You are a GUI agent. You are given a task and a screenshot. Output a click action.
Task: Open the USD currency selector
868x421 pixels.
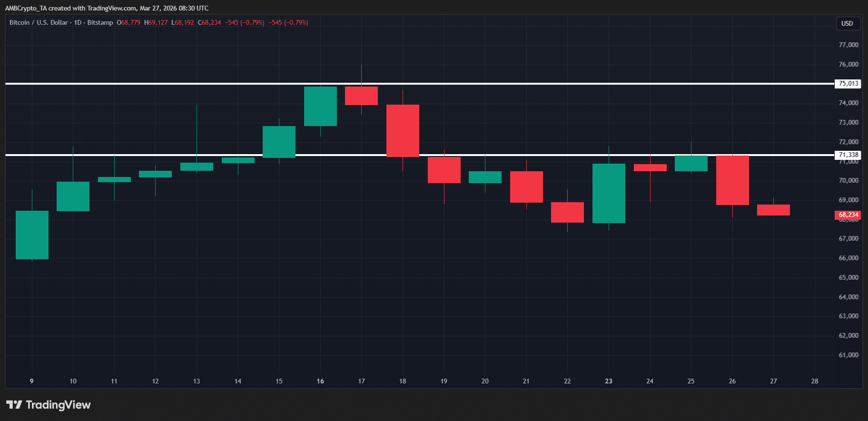pos(848,23)
